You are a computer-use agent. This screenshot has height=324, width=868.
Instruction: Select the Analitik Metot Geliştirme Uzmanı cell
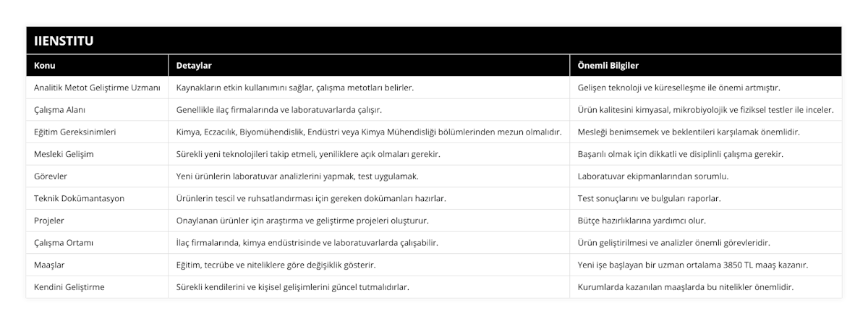pyautogui.click(x=97, y=88)
